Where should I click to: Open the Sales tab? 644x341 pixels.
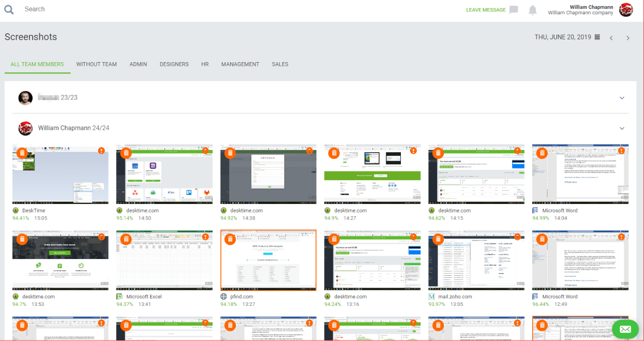click(280, 64)
